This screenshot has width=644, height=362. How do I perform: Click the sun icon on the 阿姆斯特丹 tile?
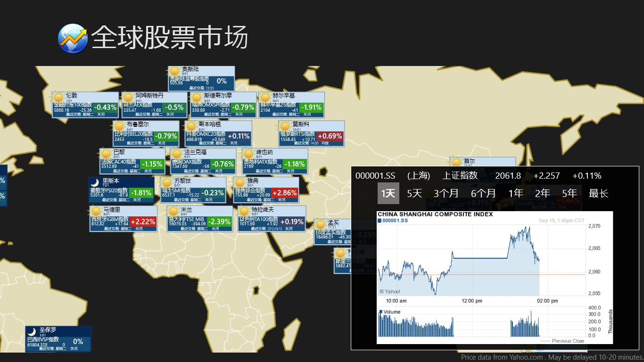pyautogui.click(x=129, y=97)
